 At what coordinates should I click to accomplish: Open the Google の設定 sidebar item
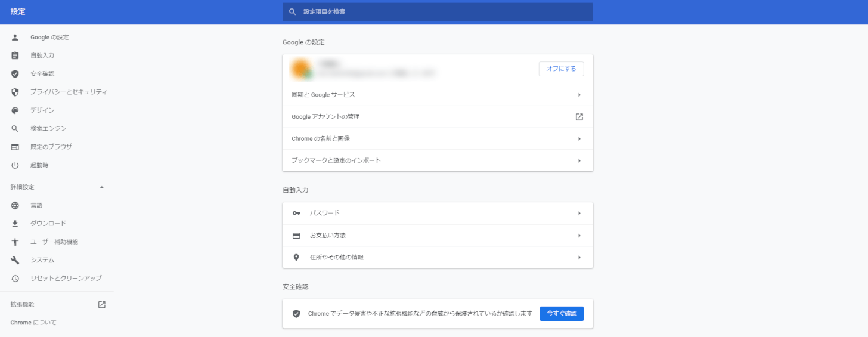(x=49, y=38)
